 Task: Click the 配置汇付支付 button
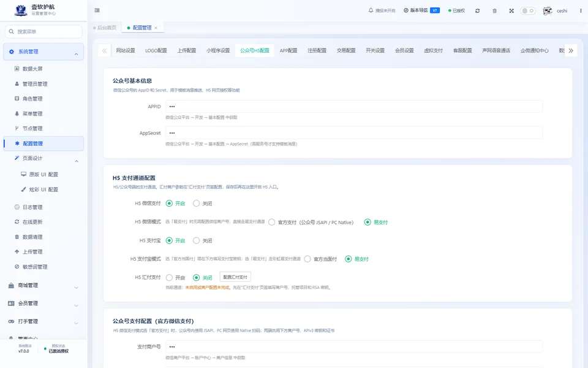(235, 277)
